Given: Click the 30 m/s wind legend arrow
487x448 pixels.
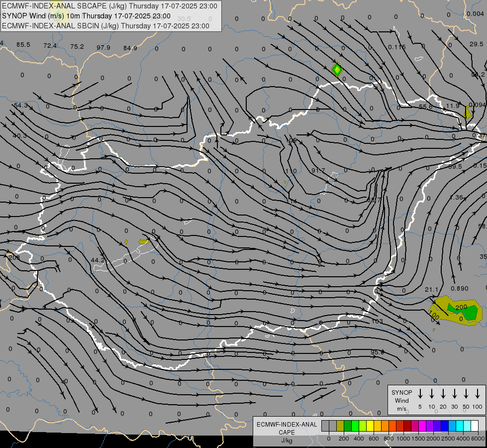Looking at the screenshot, I should click(454, 394).
